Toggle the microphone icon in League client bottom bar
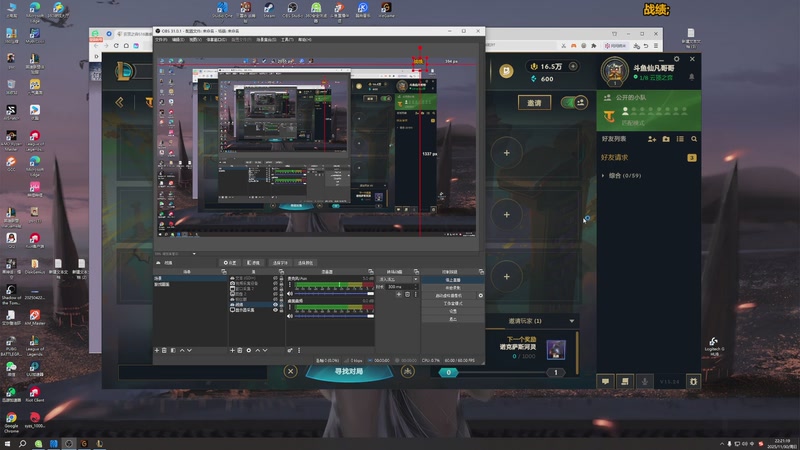 coord(644,381)
